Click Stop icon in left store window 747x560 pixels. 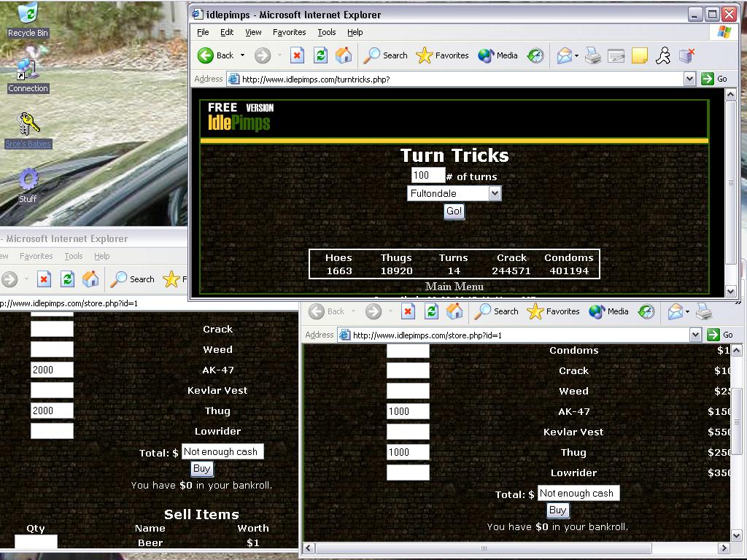coord(44,279)
